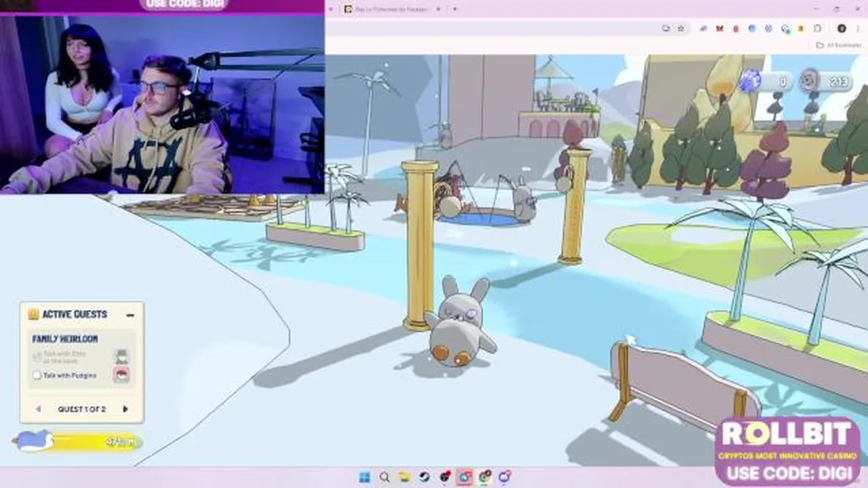Click the Active Quests scroll icon
The width and height of the screenshot is (868, 488).
[x=33, y=314]
